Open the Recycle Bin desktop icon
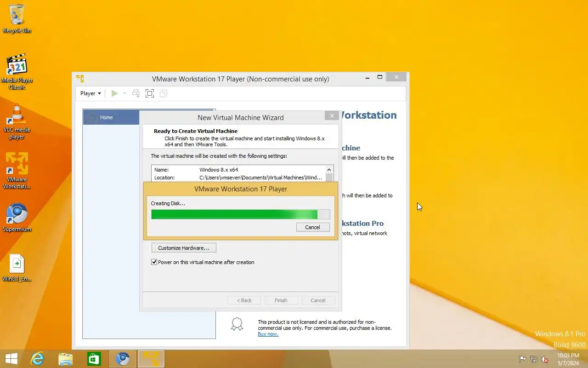The height and width of the screenshot is (368, 588). coord(17,19)
